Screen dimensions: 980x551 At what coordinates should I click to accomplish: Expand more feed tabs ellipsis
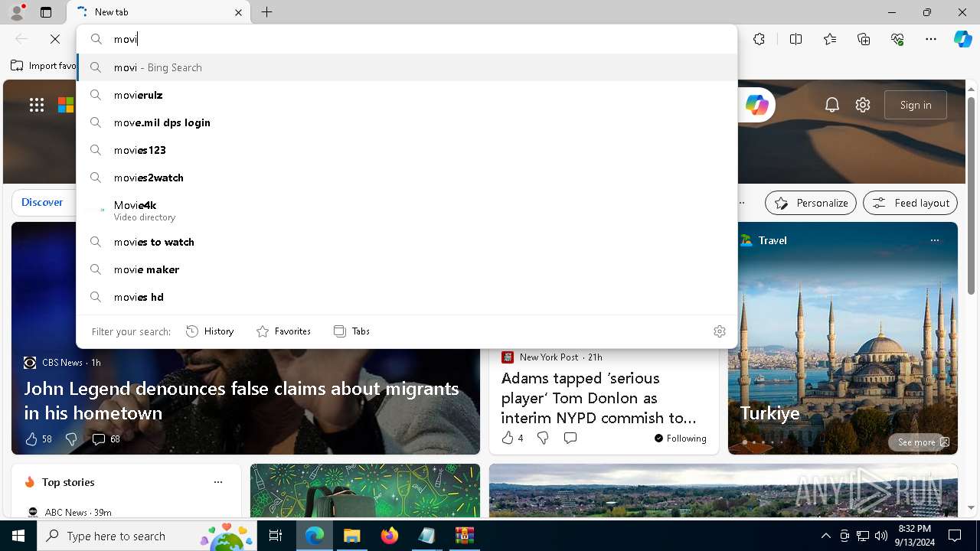point(741,203)
